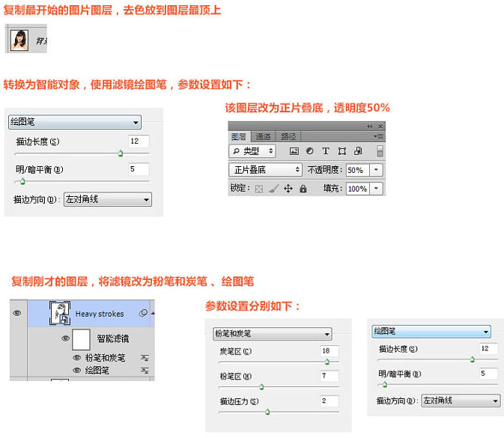Image resolution: width=504 pixels, height=438 pixels.
Task: Click the smart filter indicator on Heavy strokes
Action: tap(143, 313)
